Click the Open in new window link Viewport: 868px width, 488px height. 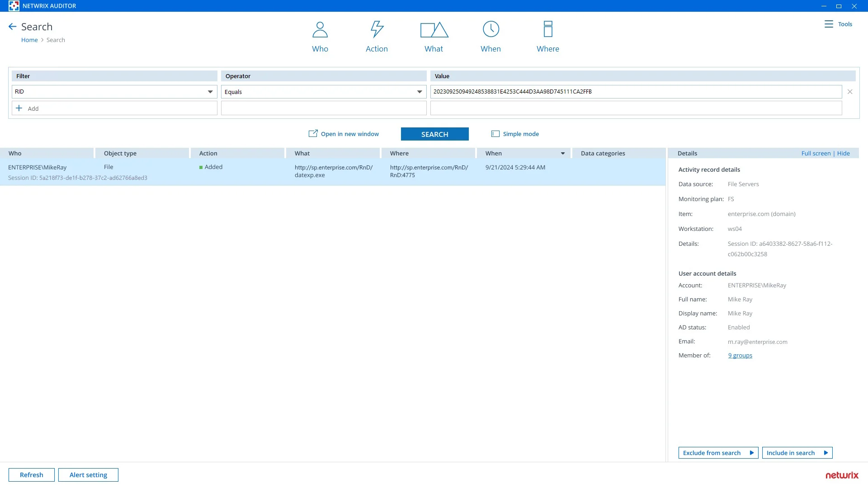(x=350, y=134)
